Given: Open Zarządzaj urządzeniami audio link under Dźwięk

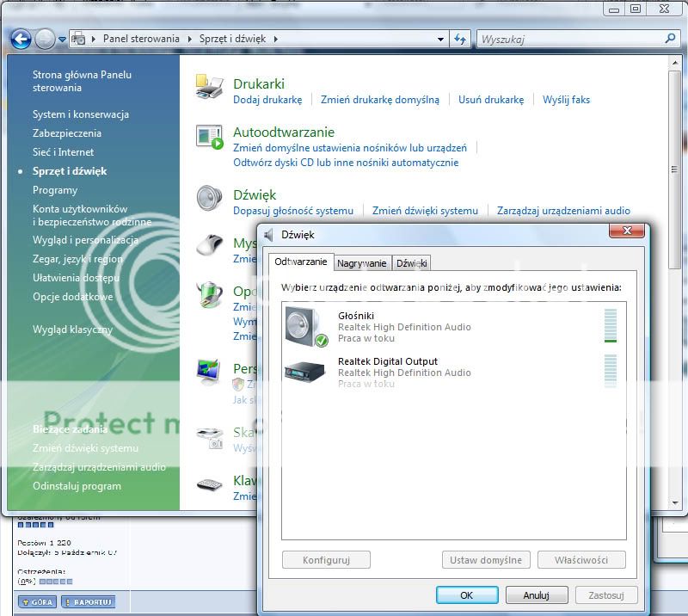Looking at the screenshot, I should [x=563, y=211].
